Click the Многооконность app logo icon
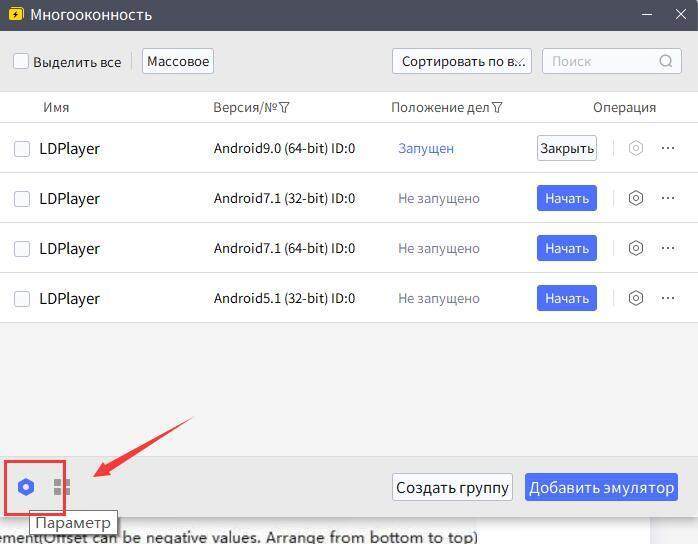Viewport: 698px width, 544px height. 16,14
